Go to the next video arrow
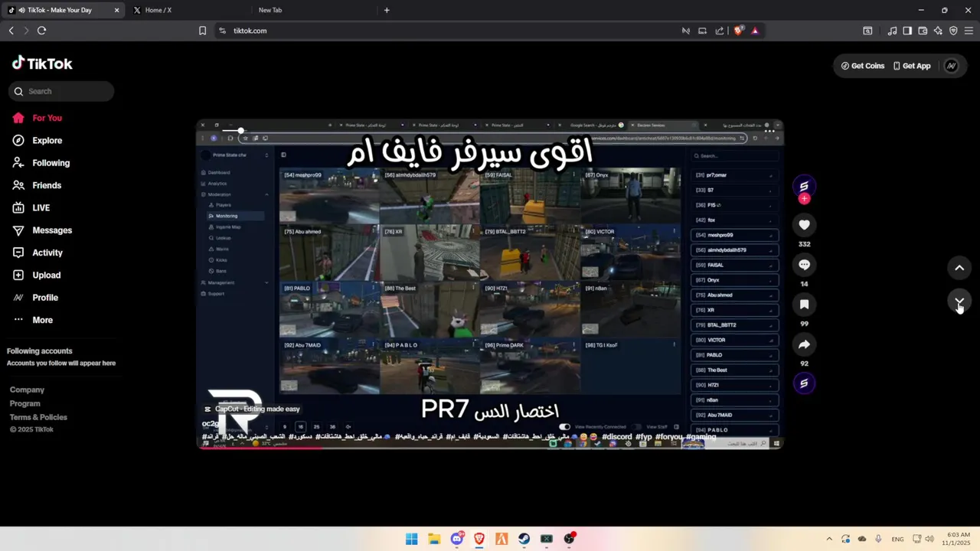The width and height of the screenshot is (980, 551). pyautogui.click(x=959, y=301)
